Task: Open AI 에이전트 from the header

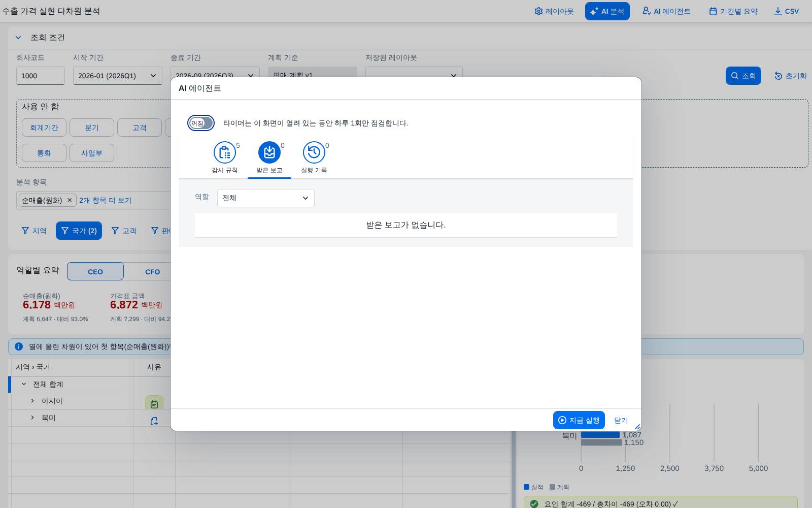Action: pos(666,11)
